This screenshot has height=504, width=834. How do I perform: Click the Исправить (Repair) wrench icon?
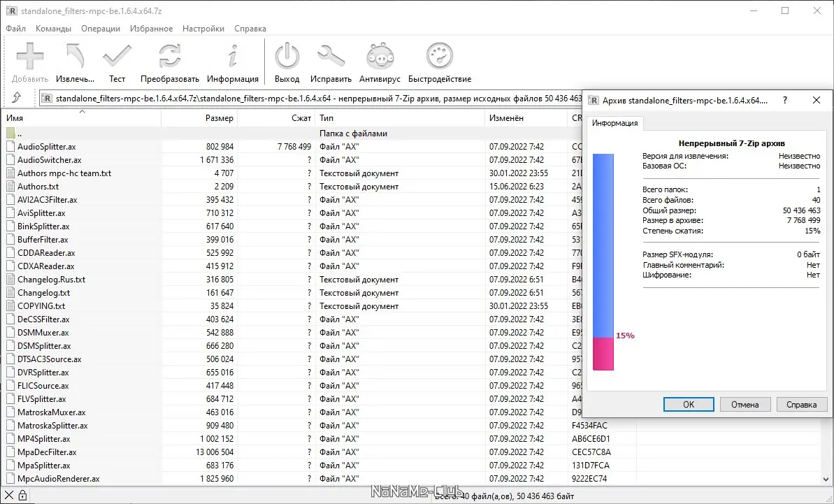[331, 56]
